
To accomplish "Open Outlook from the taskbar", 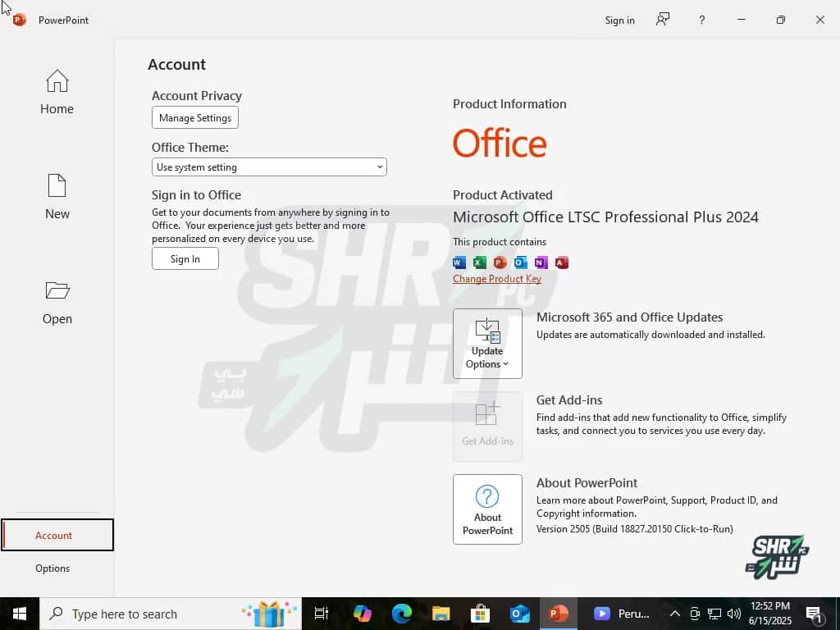I will [x=519, y=614].
